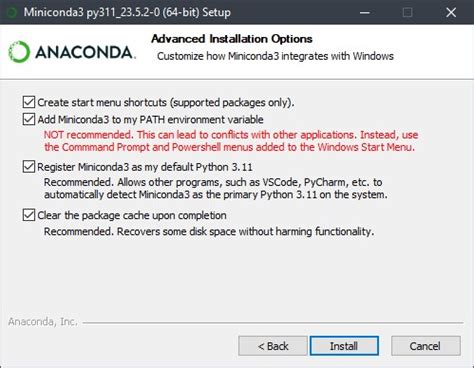Click the greyed-out maximize window icon
This screenshot has height=368, width=474.
click(x=407, y=13)
